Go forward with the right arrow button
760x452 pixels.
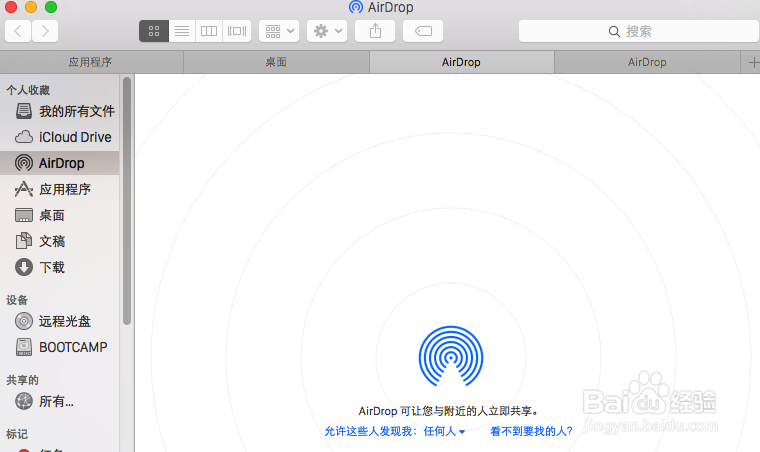click(x=45, y=31)
